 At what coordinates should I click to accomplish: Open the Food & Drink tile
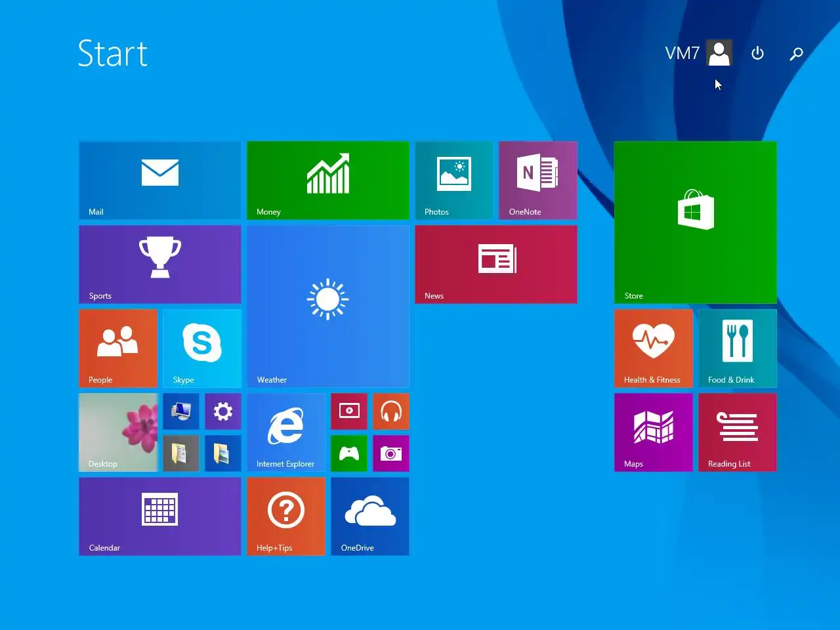point(738,348)
